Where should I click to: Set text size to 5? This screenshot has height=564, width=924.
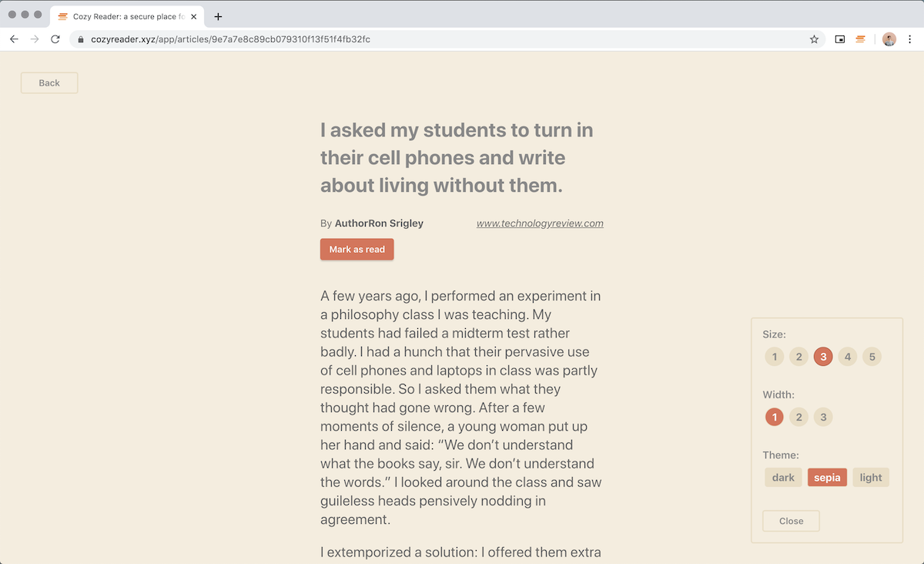coord(872,357)
